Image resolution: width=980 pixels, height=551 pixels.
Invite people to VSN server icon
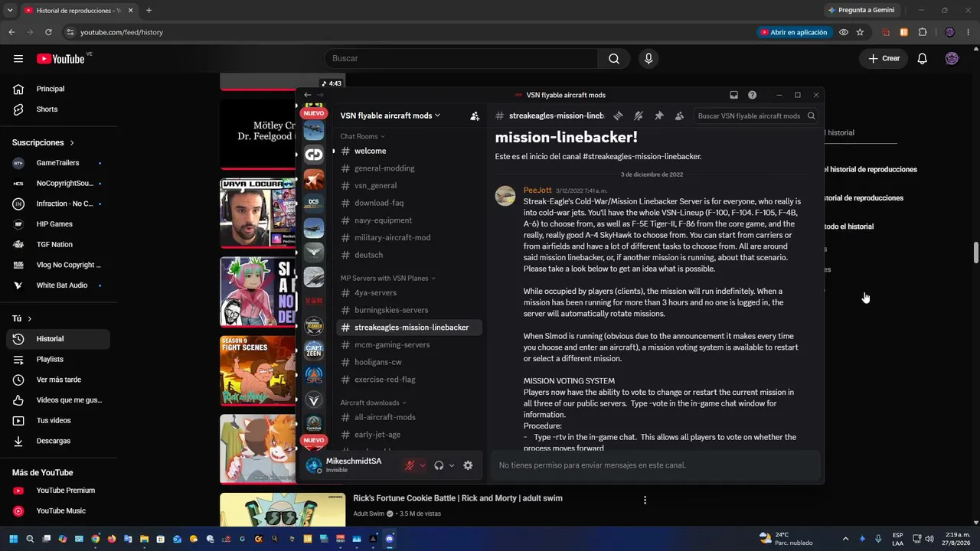pyautogui.click(x=475, y=116)
